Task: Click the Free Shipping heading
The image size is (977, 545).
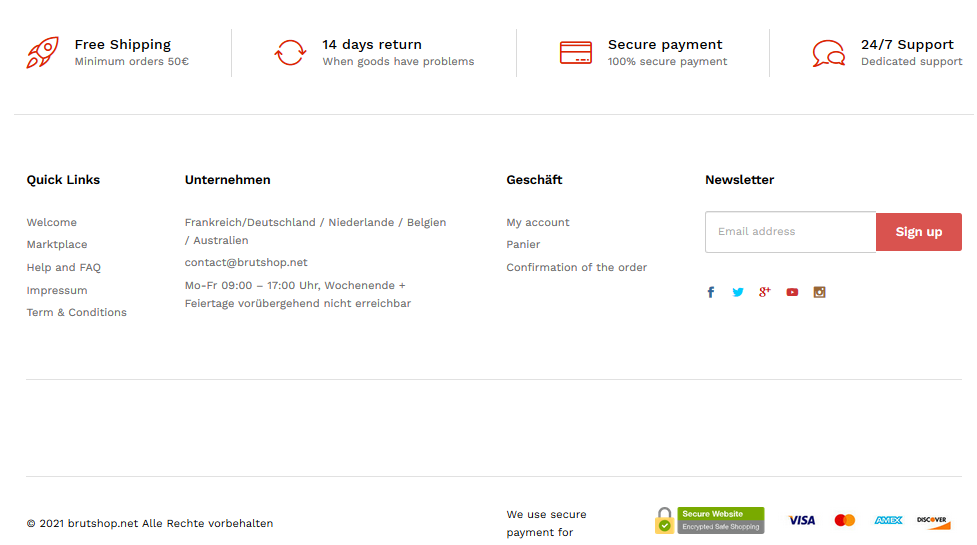Action: (123, 45)
